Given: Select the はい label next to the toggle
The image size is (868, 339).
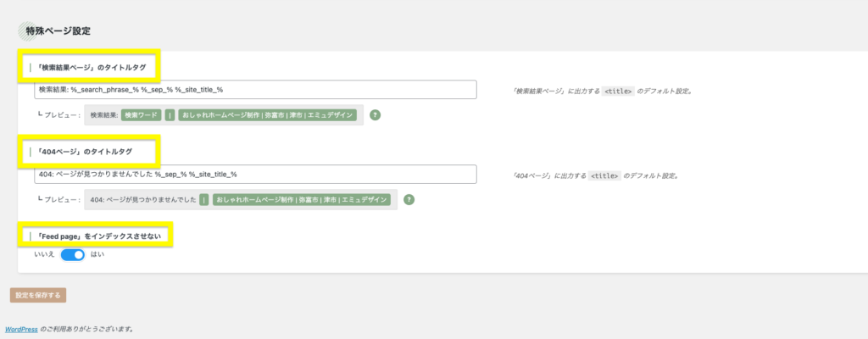Looking at the screenshot, I should (97, 254).
